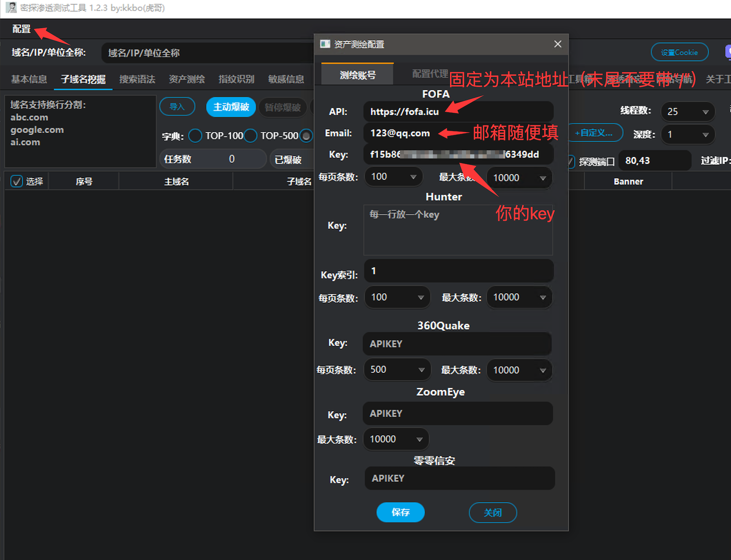Open the ZoomEye 最大条数 dropdown
The height and width of the screenshot is (560, 731).
396,439
